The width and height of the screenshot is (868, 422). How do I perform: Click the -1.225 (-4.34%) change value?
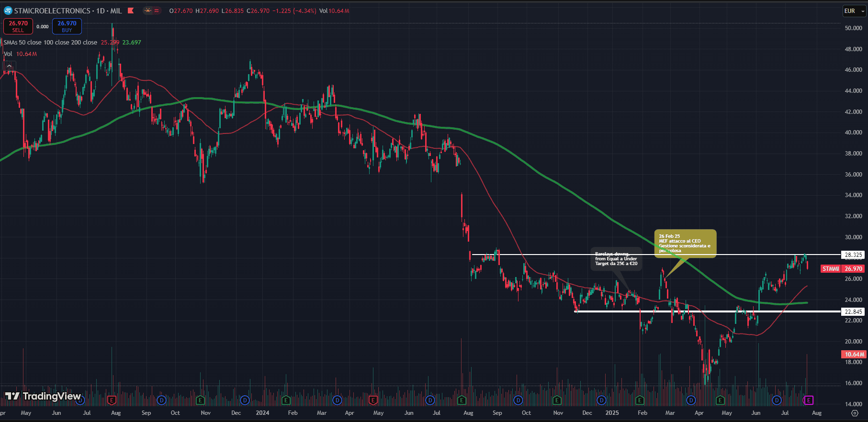coord(294,11)
